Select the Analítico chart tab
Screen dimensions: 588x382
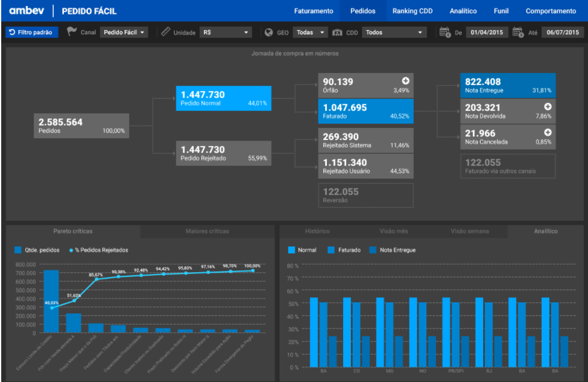point(546,231)
